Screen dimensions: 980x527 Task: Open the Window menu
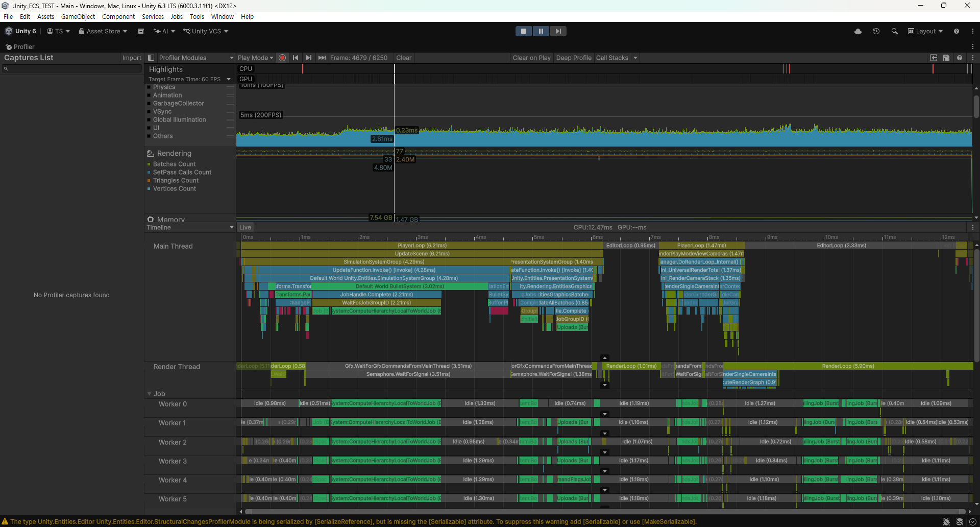[222, 16]
